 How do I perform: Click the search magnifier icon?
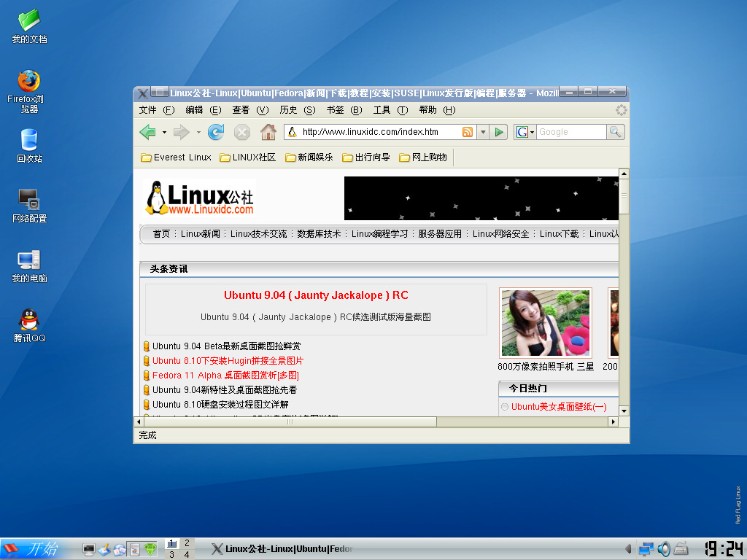click(616, 132)
